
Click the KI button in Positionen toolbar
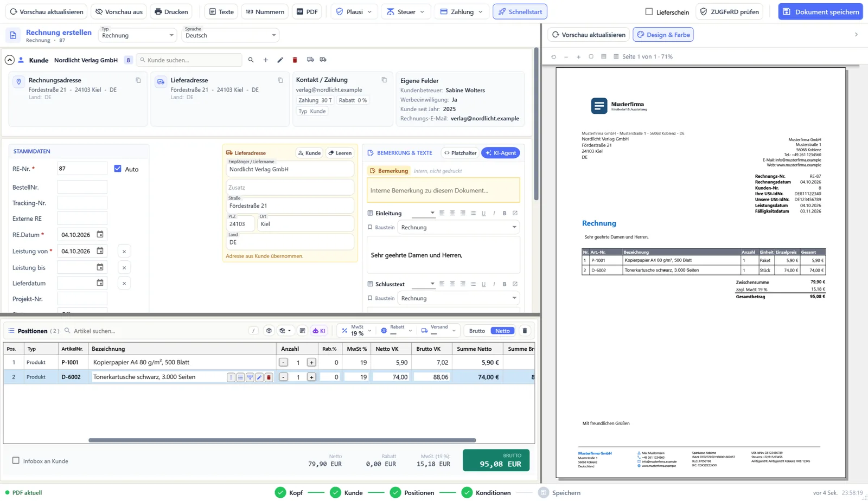(x=319, y=331)
